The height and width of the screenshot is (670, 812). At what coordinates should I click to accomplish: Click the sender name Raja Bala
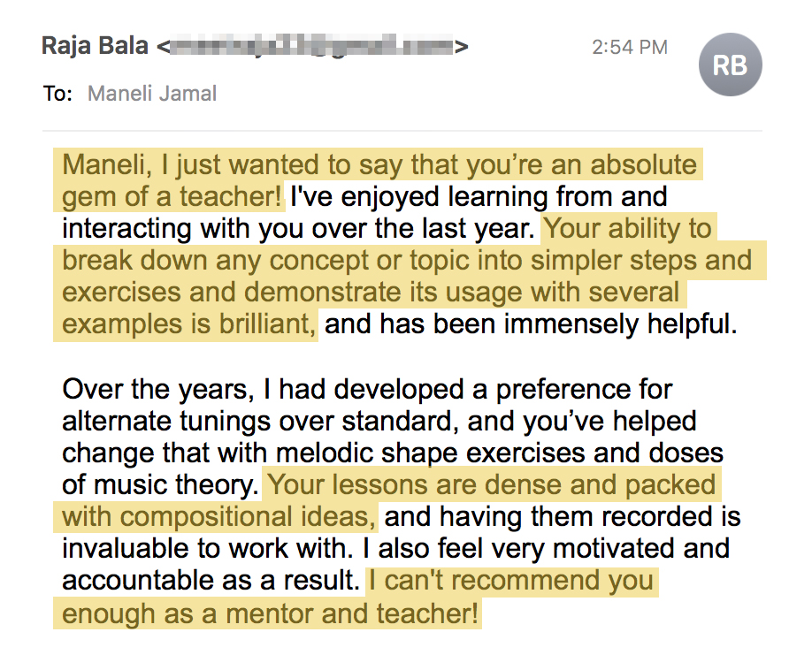click(x=95, y=46)
